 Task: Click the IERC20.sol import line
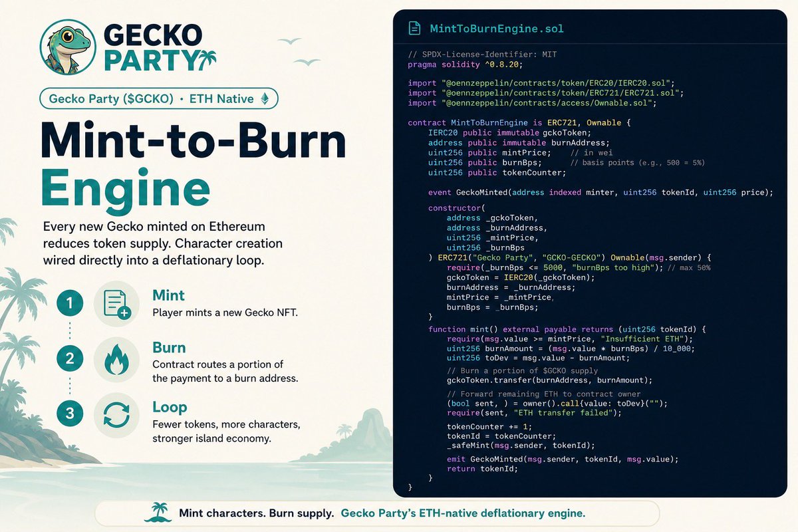(x=541, y=82)
